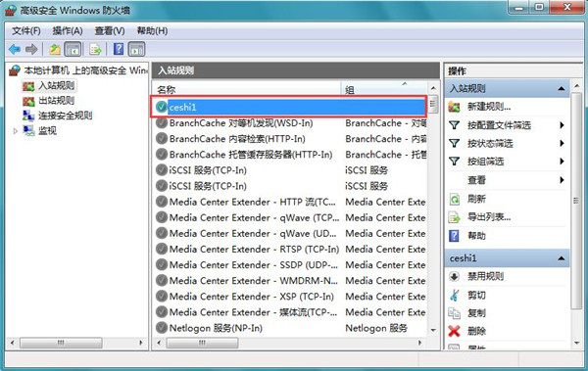
Task: Select Media Center Extender - WMDRM-N rule
Action: (x=253, y=280)
